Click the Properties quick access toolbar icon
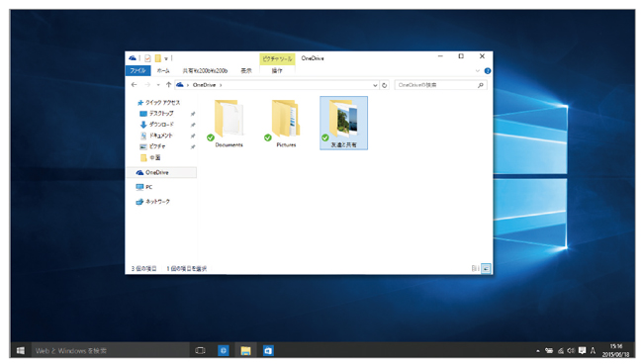643x364 pixels. click(x=147, y=58)
